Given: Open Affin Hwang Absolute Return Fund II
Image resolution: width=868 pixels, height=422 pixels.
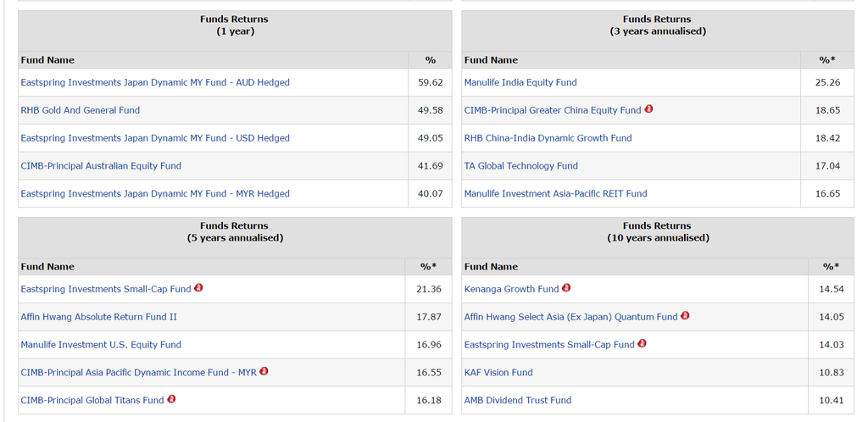Looking at the screenshot, I should tap(98, 317).
